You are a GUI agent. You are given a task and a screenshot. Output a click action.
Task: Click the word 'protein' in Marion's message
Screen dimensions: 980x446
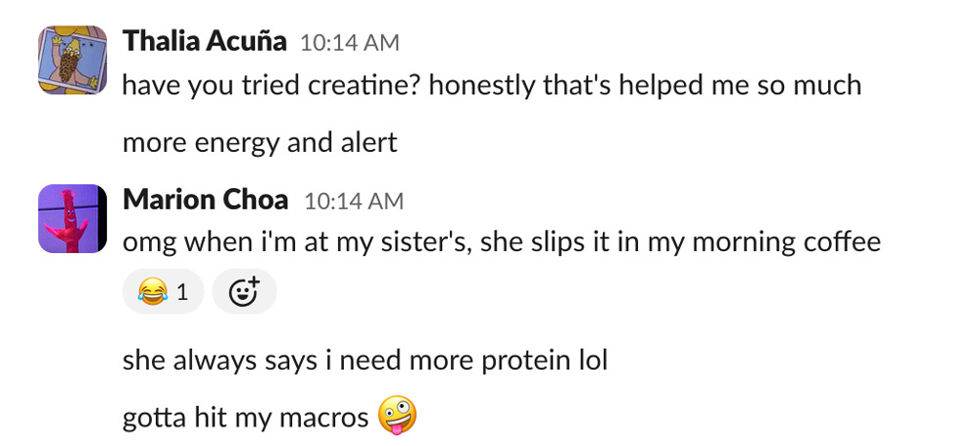519,360
